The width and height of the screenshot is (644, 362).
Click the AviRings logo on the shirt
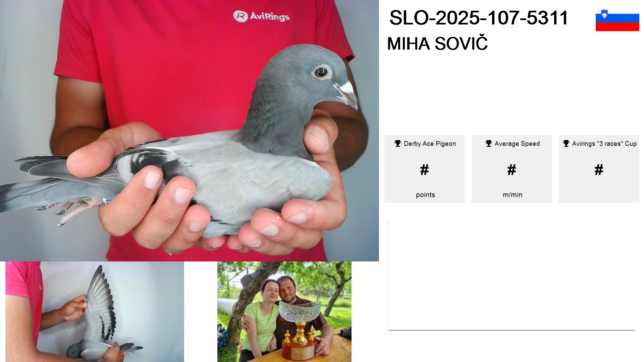261,16
